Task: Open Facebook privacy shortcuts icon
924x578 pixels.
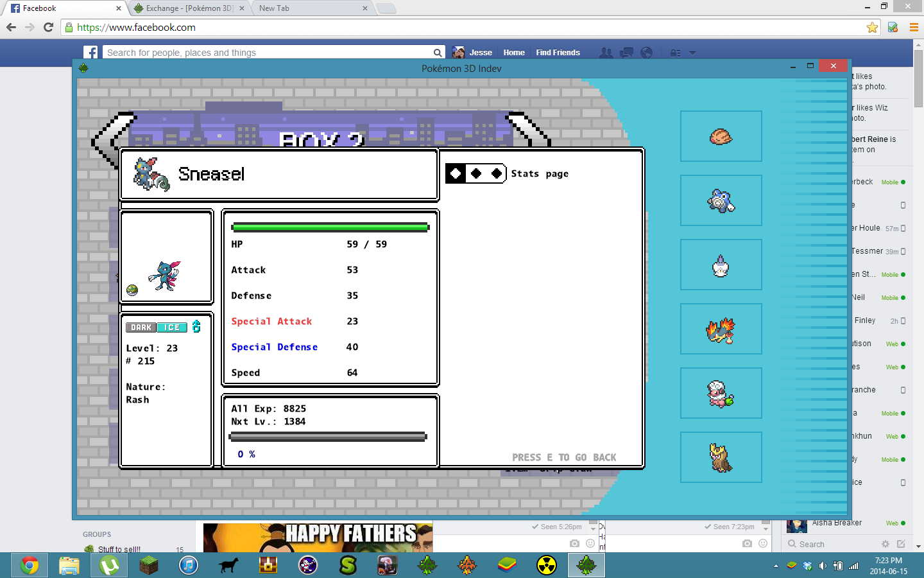Action: point(675,53)
